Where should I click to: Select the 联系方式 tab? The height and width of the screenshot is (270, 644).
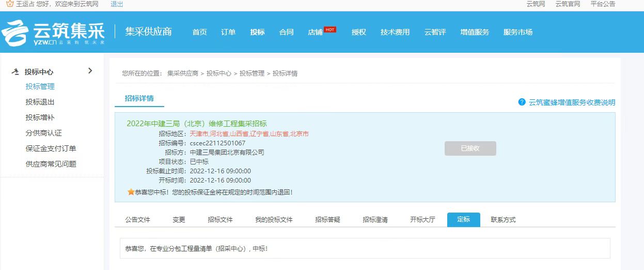pyautogui.click(x=503, y=219)
